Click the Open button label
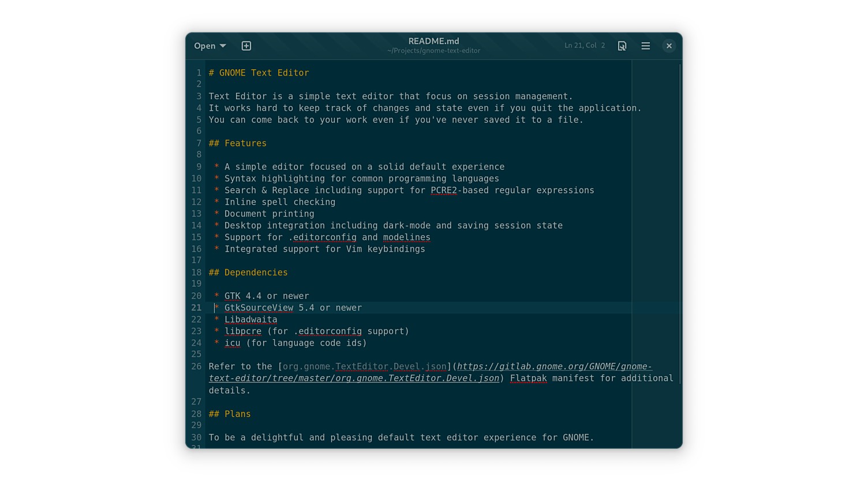868x488 pixels. coord(204,46)
